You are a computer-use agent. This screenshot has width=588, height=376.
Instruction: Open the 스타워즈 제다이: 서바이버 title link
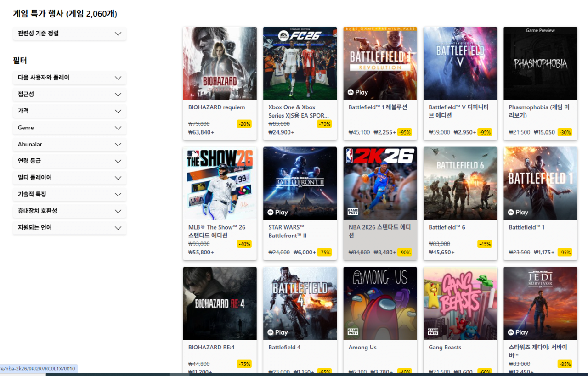[538, 352]
